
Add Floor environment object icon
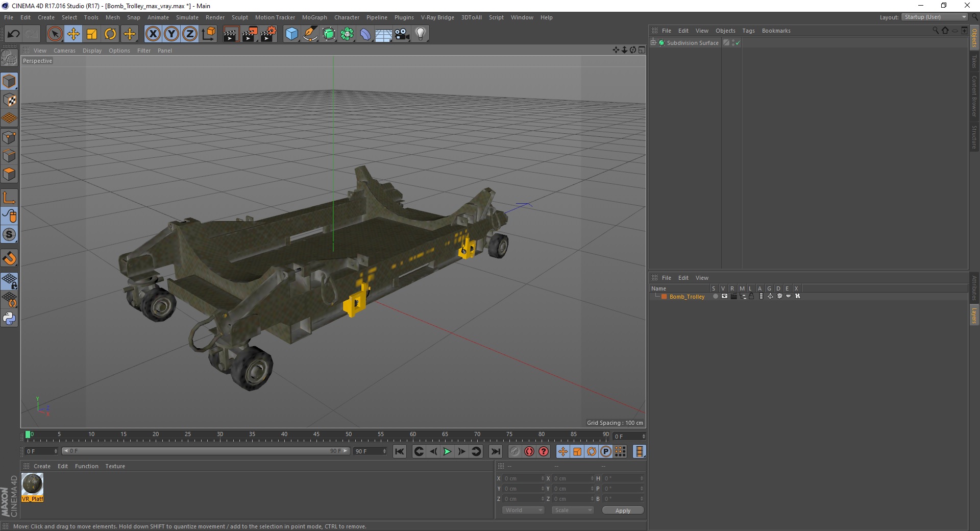[x=383, y=34]
